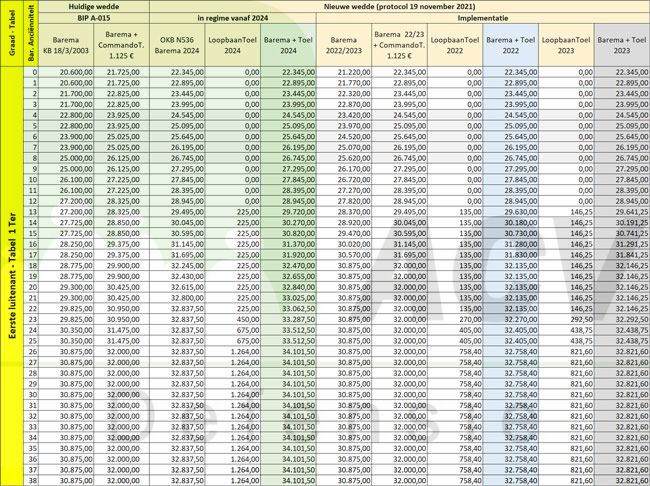Select OKB N536 value 32.615,00
This screenshot has width=650, height=486.
[188, 287]
